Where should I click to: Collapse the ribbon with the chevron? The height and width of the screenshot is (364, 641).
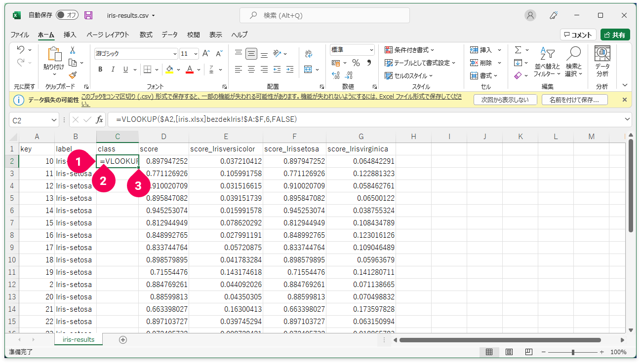[x=625, y=85]
